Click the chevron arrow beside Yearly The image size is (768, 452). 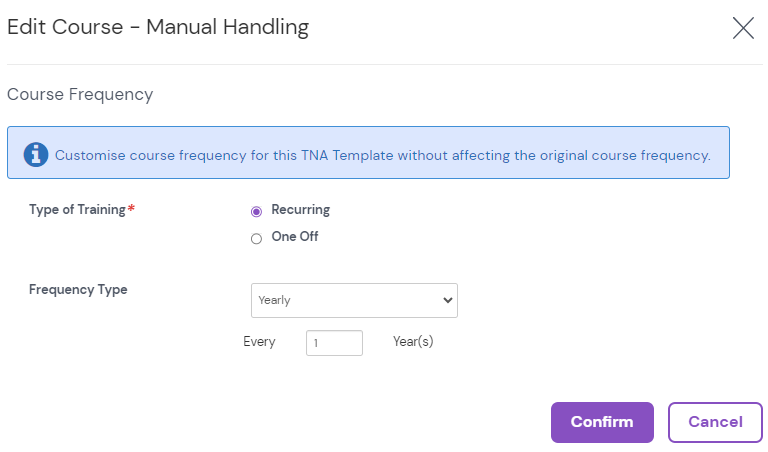446,300
